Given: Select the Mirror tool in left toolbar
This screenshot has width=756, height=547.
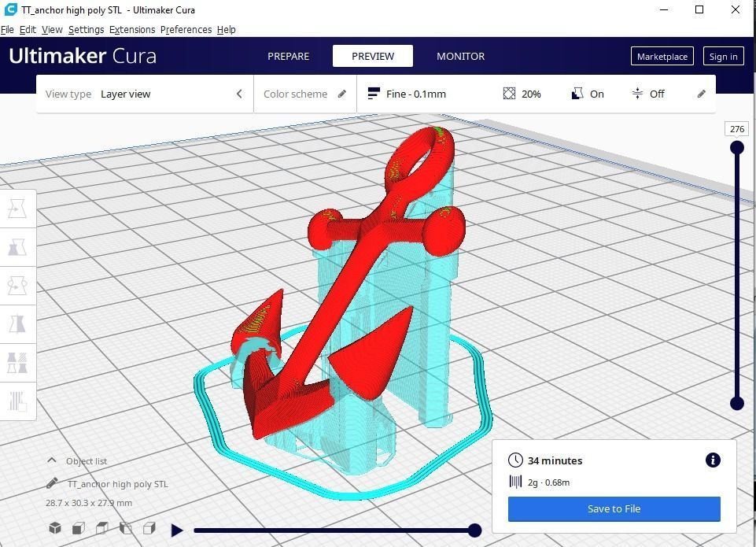Looking at the screenshot, I should point(17,324).
